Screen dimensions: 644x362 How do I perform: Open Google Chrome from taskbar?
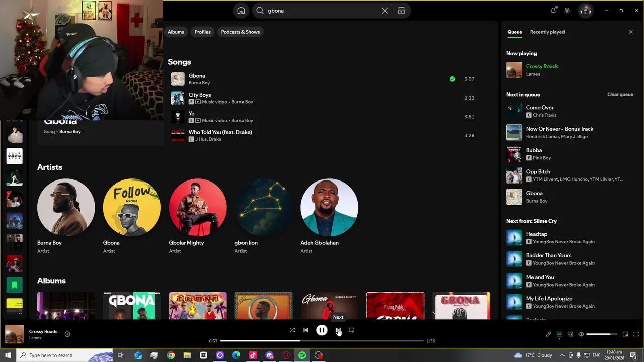point(171,355)
